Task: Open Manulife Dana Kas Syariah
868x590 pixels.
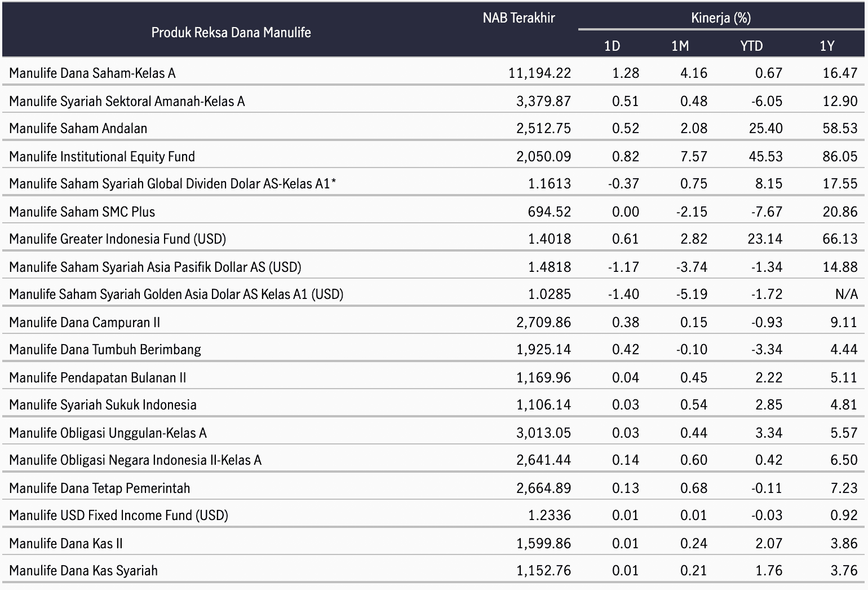Action: click(x=83, y=571)
